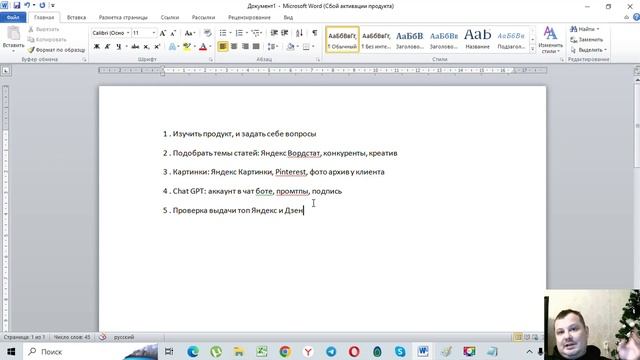Image resolution: width=640 pixels, height=360 pixels.
Task: Toggle show paragraph marks (¶)
Action: (315, 33)
